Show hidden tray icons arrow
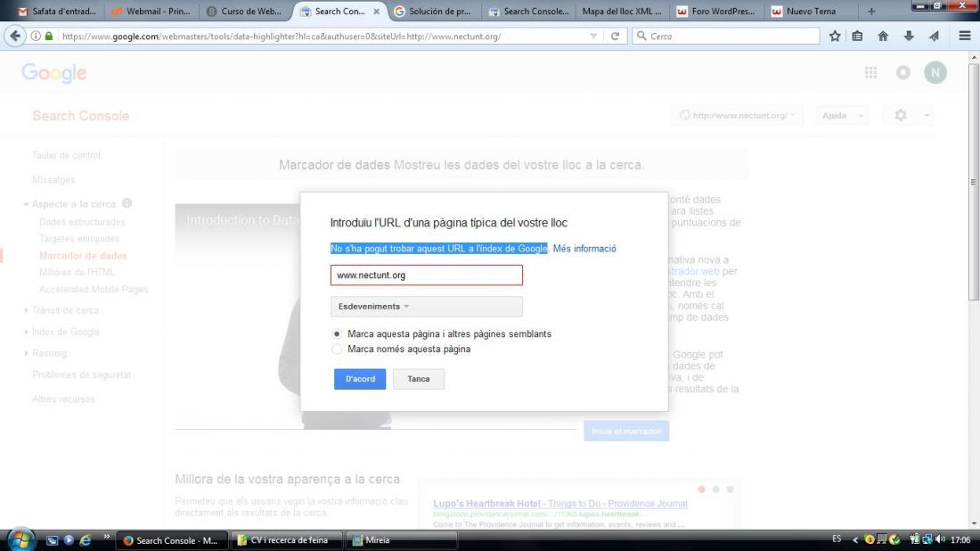The height and width of the screenshot is (551, 980). pyautogui.click(x=855, y=539)
